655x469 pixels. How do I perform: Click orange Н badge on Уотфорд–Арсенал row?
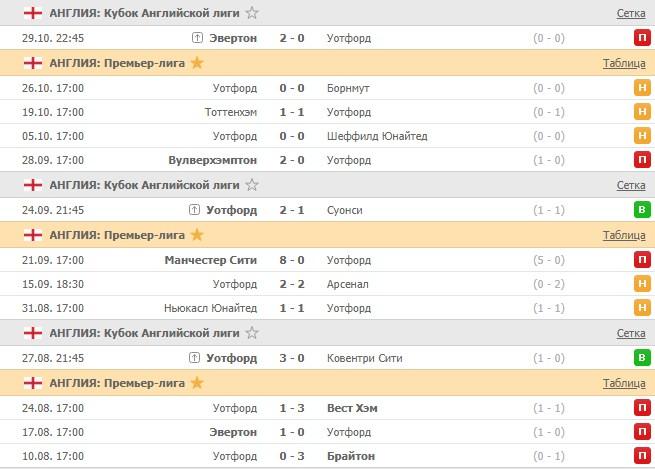click(x=640, y=284)
